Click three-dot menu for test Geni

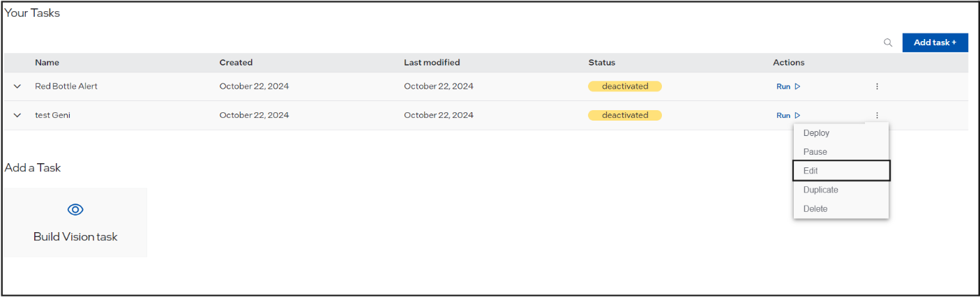click(877, 116)
